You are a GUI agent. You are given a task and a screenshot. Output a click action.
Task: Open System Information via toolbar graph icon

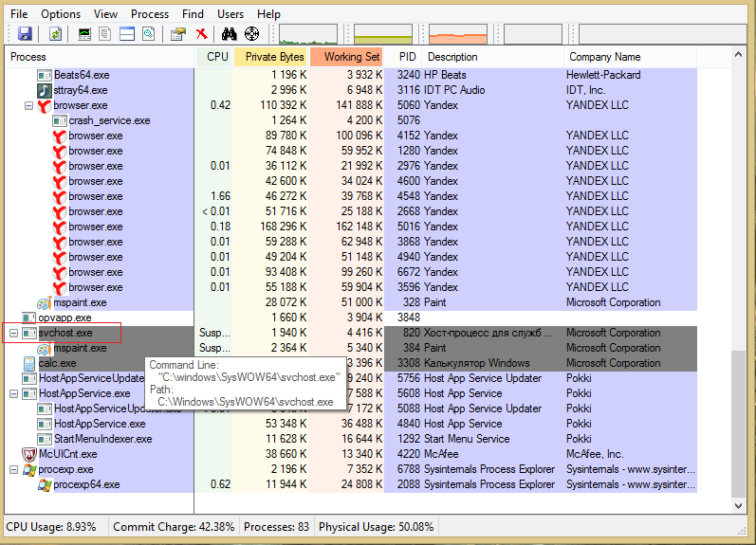[84, 34]
